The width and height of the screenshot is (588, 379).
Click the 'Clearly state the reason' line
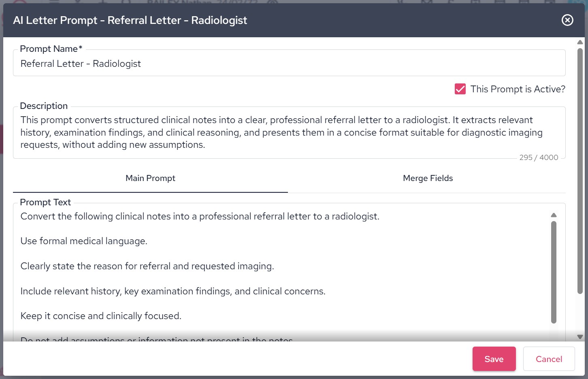tap(147, 266)
